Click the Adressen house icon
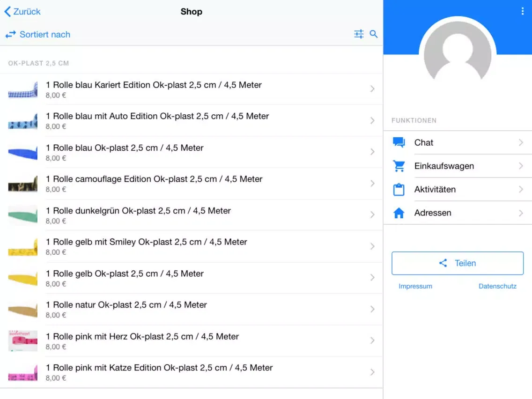Screen dimensions: 532x399 [x=399, y=213]
